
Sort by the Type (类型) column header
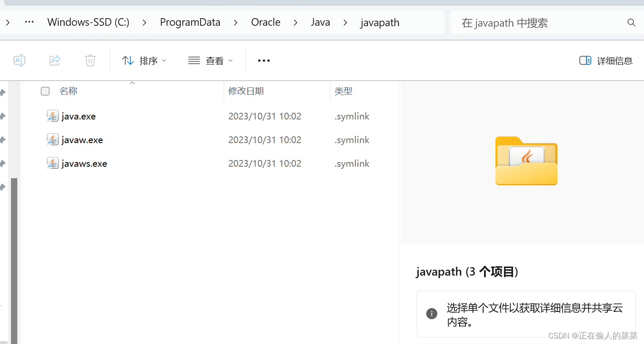click(x=344, y=91)
